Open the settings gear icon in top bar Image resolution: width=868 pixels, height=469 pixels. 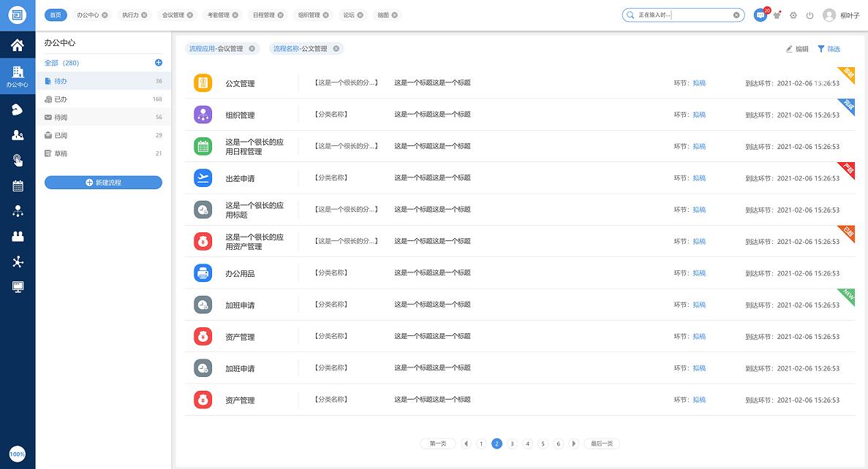coord(793,15)
